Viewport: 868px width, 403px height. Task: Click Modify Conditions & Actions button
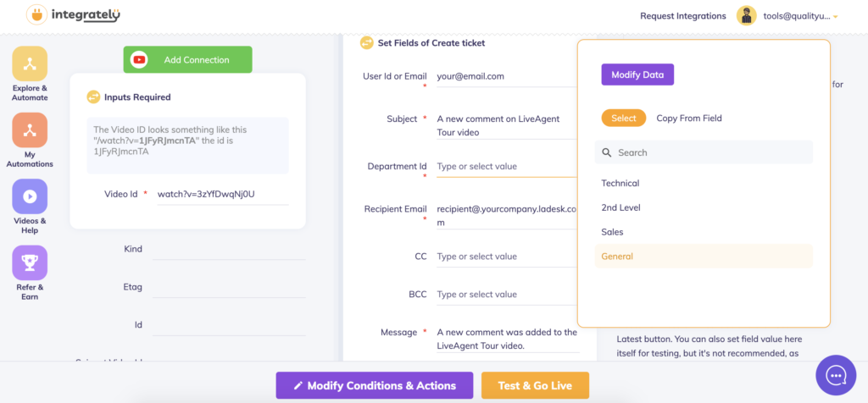(x=375, y=385)
